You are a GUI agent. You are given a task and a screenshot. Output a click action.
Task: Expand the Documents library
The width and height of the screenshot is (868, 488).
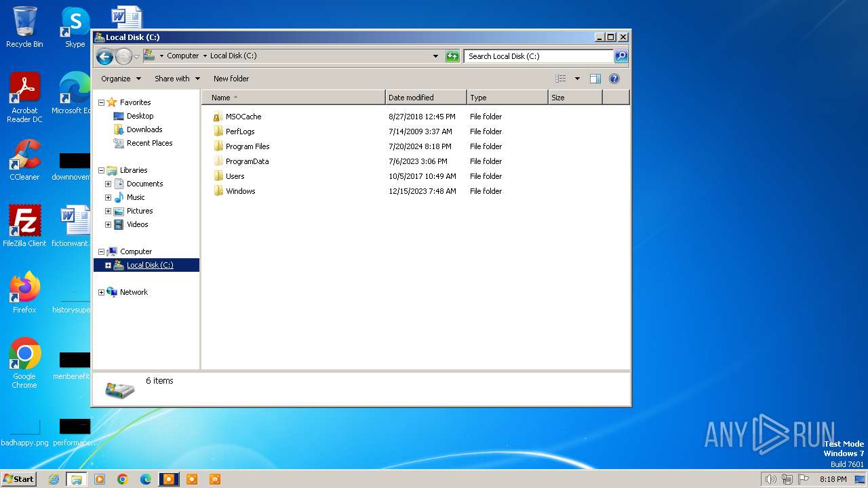108,184
